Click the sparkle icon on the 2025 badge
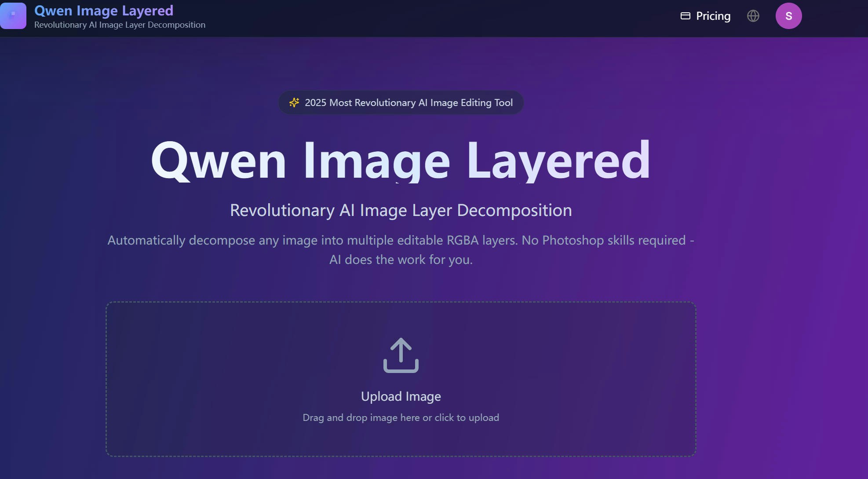 294,102
